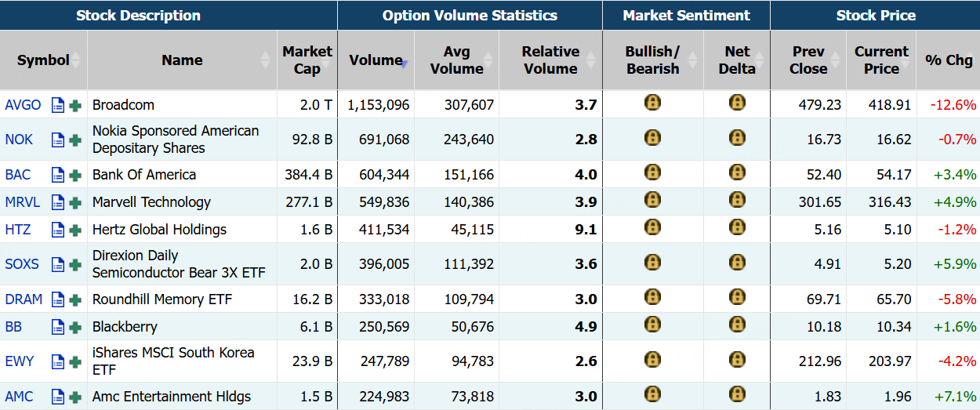
Task: Sort by the % Chg column header
Action: pos(949,60)
